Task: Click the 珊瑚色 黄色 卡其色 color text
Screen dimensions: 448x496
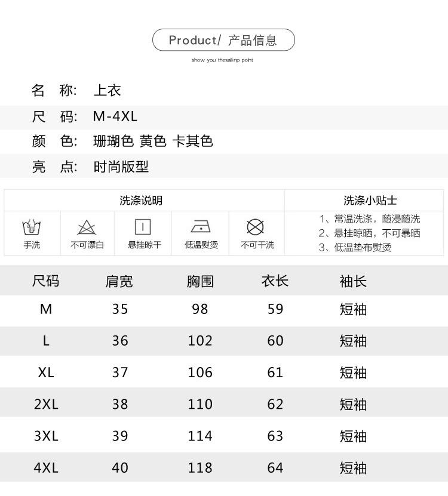Action: [x=153, y=141]
